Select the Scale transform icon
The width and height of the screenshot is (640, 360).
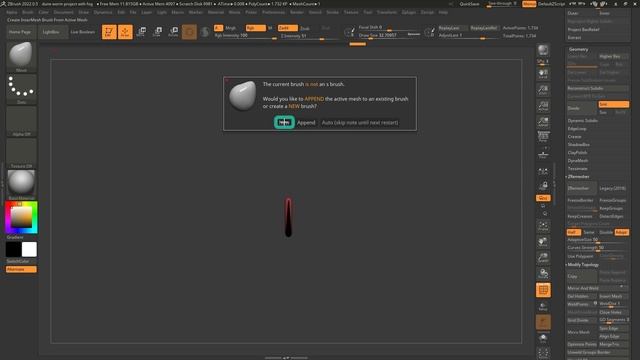[x=157, y=32]
